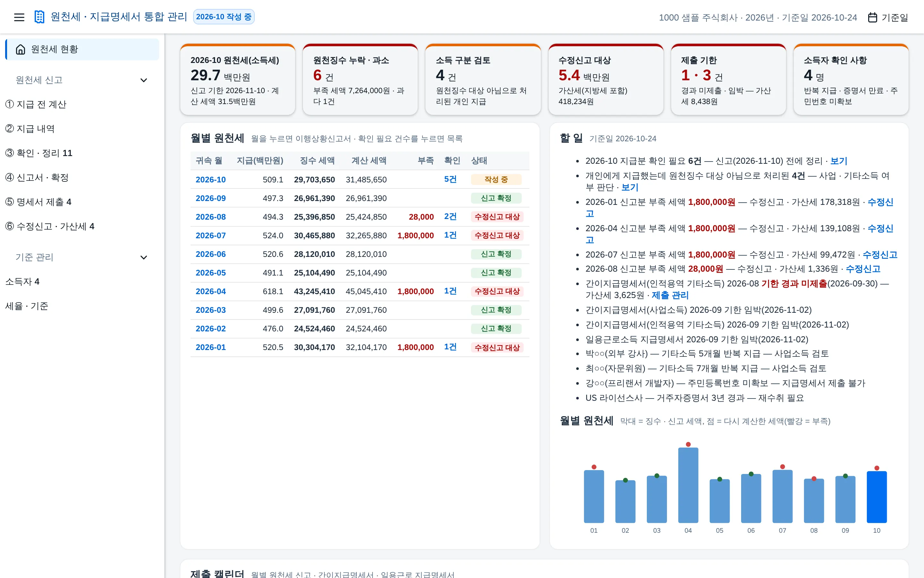Click the highlighted 10 bar in chart
924x578 pixels.
pos(877,497)
